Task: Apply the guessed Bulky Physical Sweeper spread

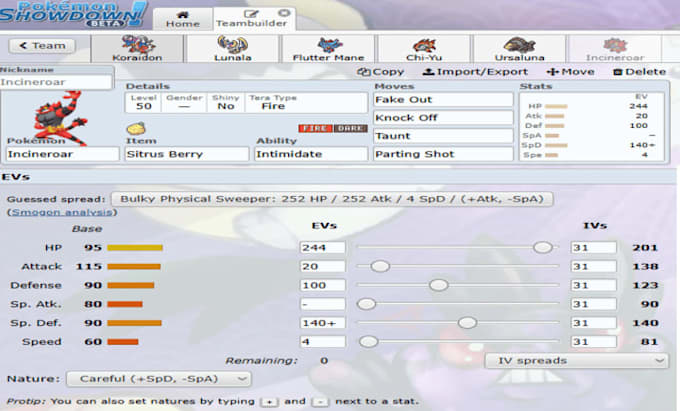Action: 332,199
